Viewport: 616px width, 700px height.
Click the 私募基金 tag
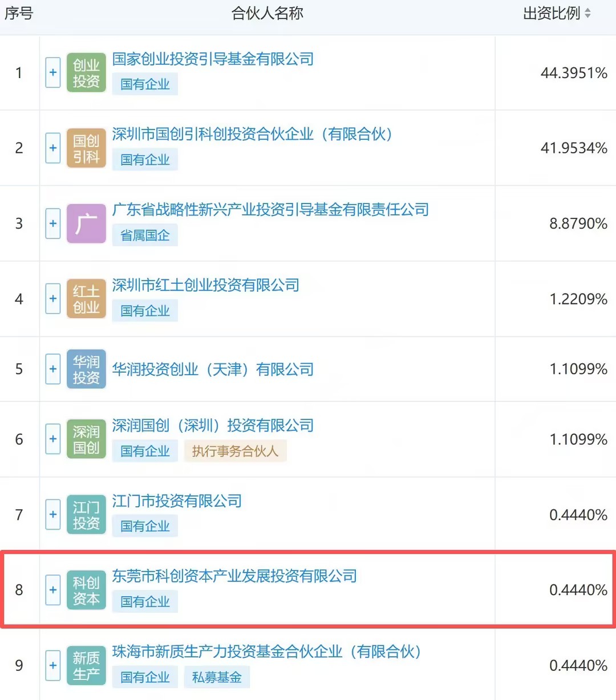point(217,677)
